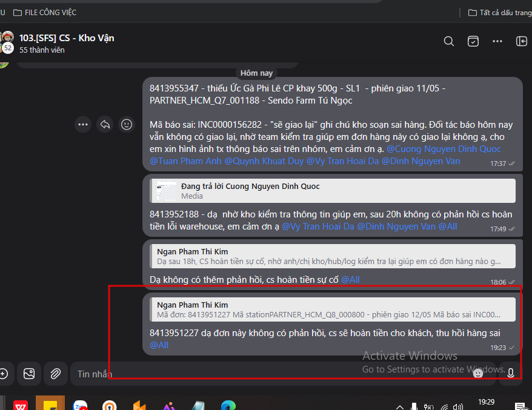Start voice message with microphone icon
Viewport: 532px width, 410px height.
pos(510,374)
